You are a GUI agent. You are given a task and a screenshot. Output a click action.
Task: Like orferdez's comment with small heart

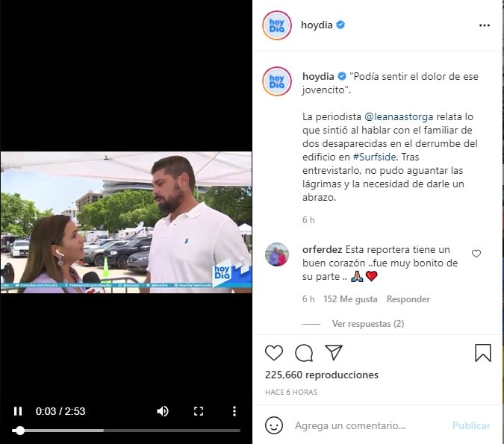tap(476, 254)
